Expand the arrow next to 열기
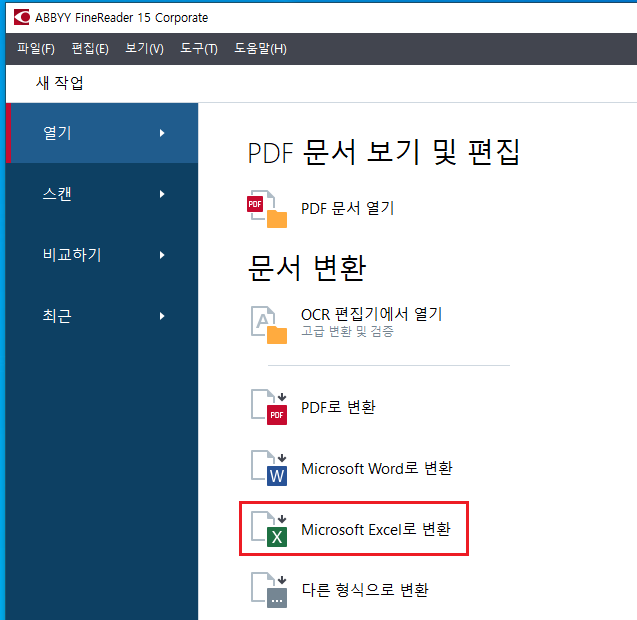637x620 pixels. [162, 133]
